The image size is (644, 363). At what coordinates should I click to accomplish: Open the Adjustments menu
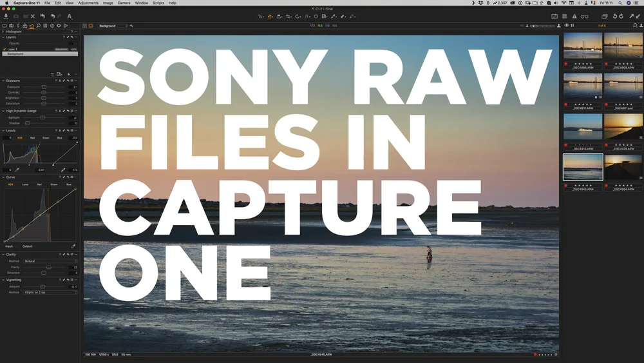tap(88, 3)
